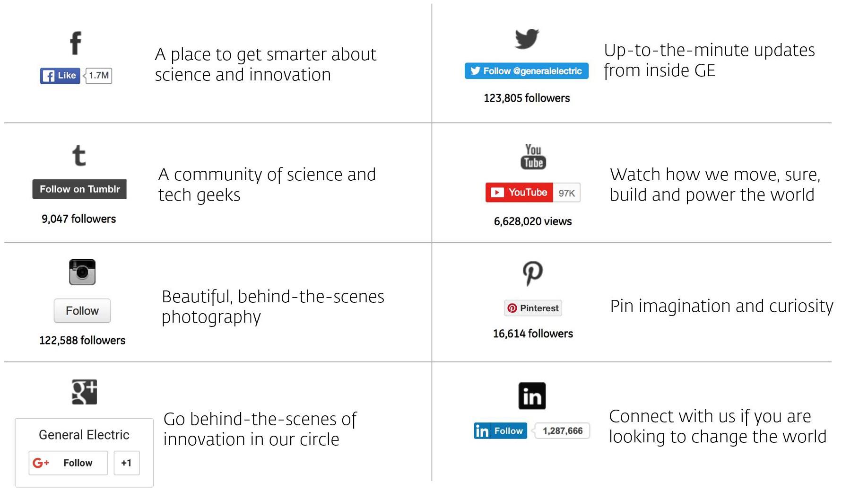Click the Twitter bird logo
The image size is (868, 492).
pyautogui.click(x=527, y=39)
